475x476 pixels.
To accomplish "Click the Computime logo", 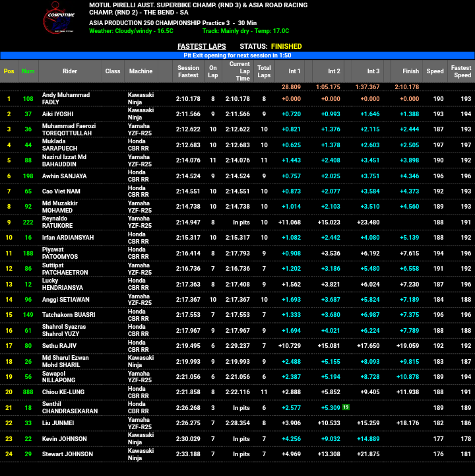I will tap(59, 18).
